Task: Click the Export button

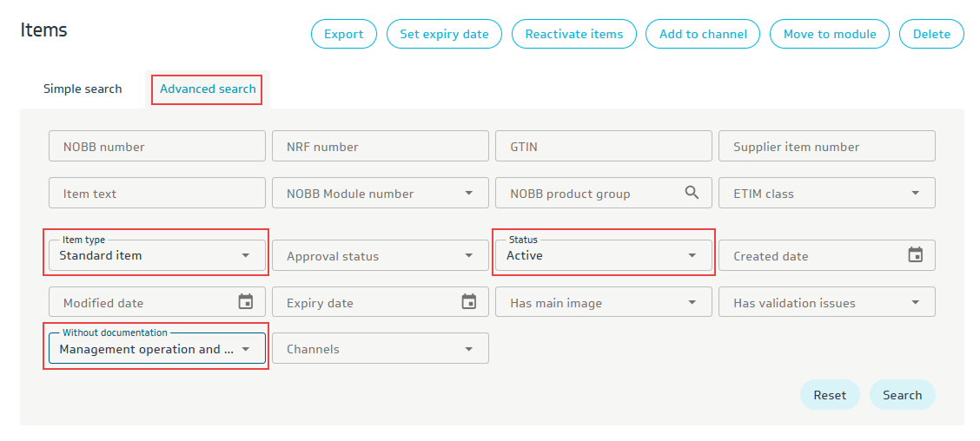Action: (x=343, y=34)
